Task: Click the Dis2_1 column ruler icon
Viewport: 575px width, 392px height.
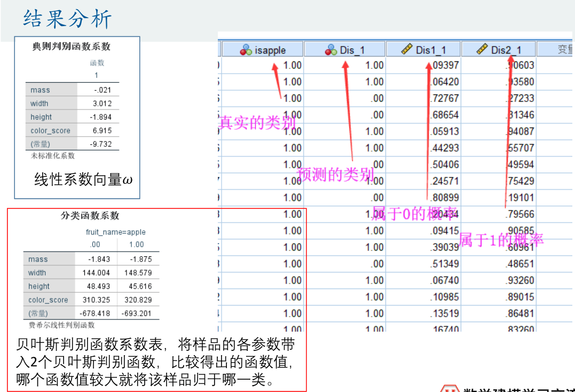Action: (482, 49)
